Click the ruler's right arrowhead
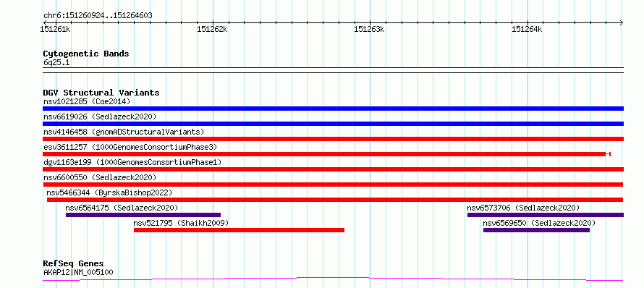Screen dimensions: 644x288 (x=622, y=22)
